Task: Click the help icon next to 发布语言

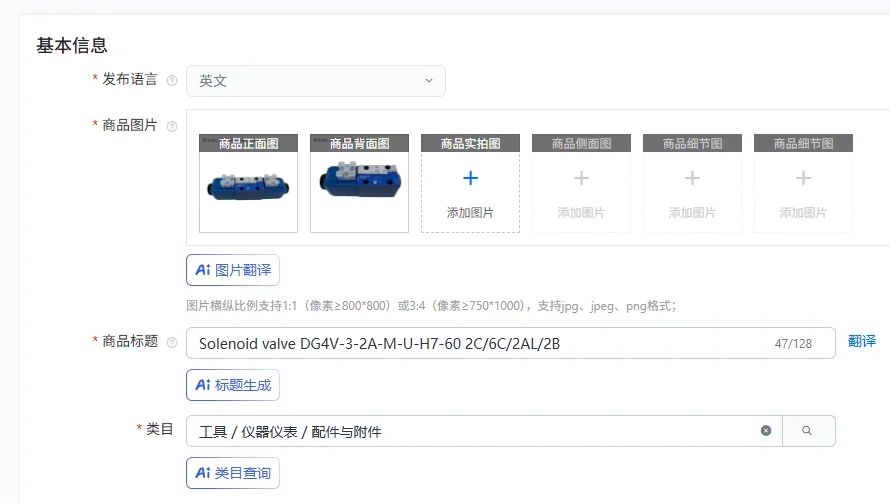Action: click(172, 81)
